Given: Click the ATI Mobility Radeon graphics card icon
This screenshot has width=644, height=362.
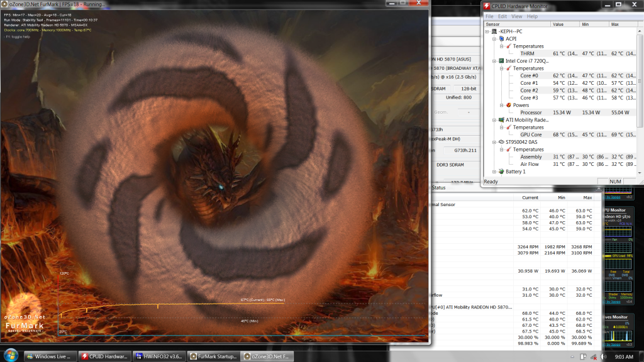Looking at the screenshot, I should pyautogui.click(x=501, y=119).
